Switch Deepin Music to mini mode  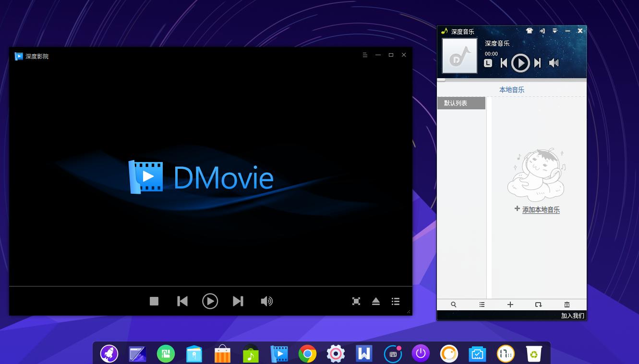pyautogui.click(x=542, y=31)
